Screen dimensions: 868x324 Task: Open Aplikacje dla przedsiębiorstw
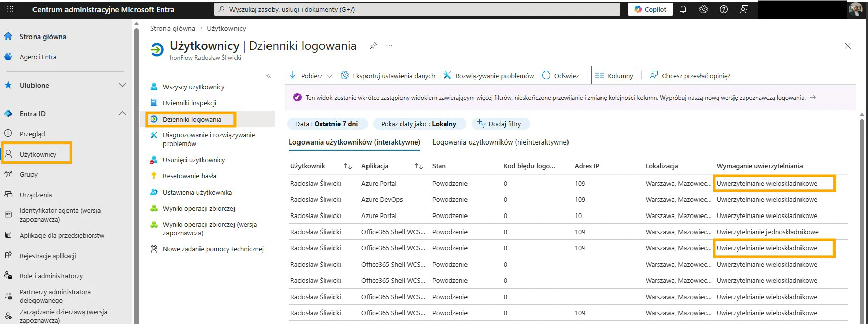[62, 235]
